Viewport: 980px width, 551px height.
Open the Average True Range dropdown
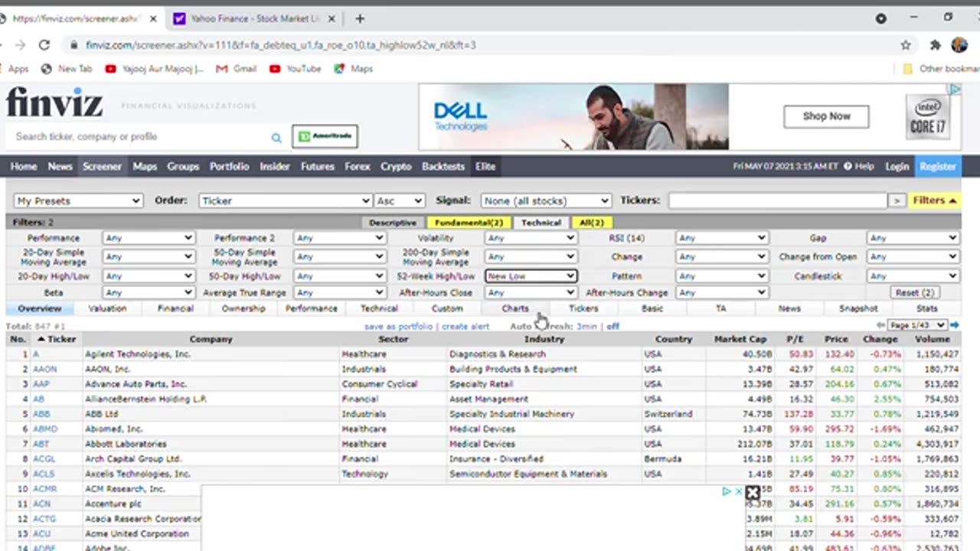coord(339,292)
